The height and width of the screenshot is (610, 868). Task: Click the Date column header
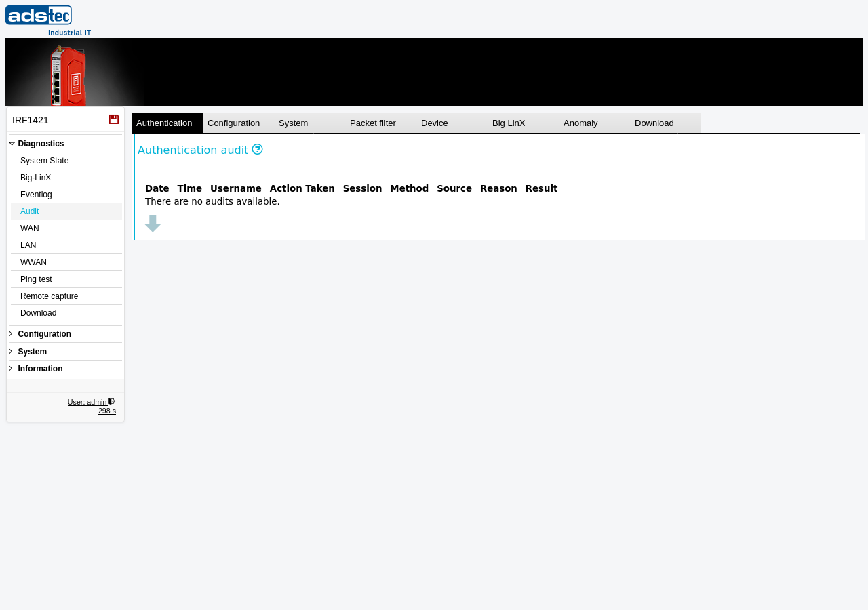click(157, 188)
